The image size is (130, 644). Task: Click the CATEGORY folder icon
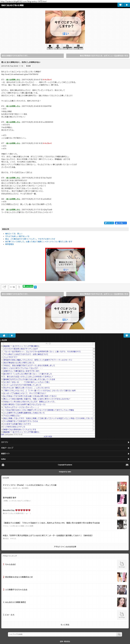(67, 47)
